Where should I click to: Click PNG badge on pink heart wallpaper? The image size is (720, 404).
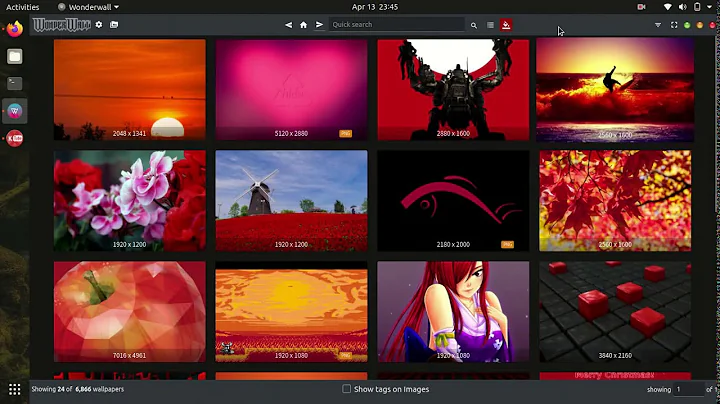tap(345, 134)
